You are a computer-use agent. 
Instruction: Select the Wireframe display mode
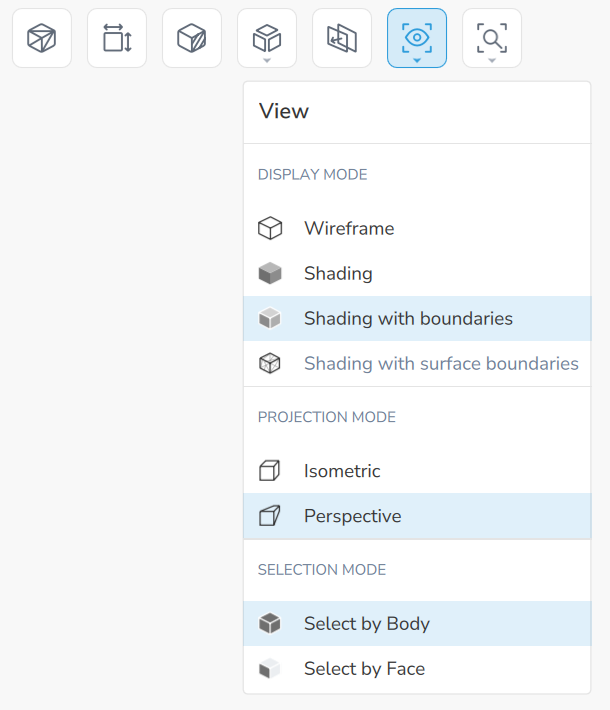349,229
